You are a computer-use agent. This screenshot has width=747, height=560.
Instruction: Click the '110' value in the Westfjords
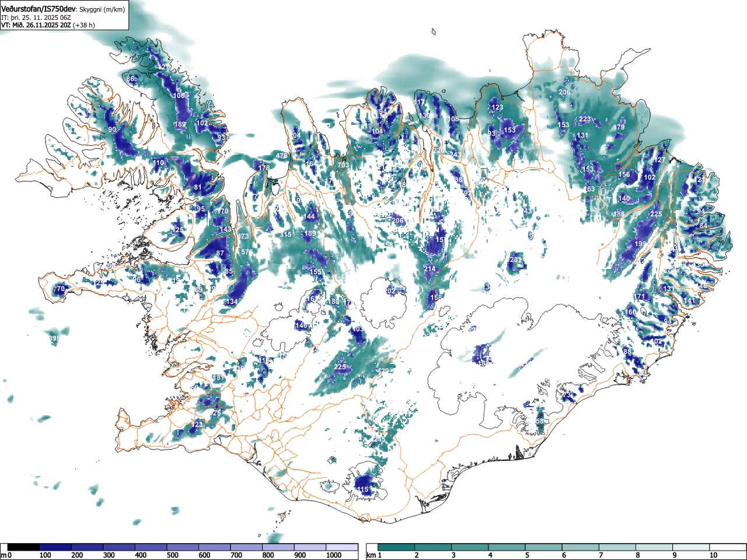159,163
